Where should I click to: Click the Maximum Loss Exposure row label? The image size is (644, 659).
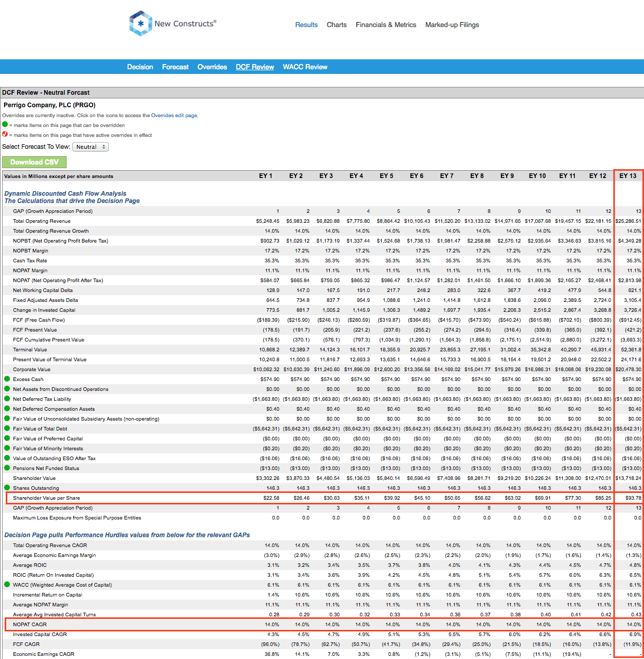(77, 518)
